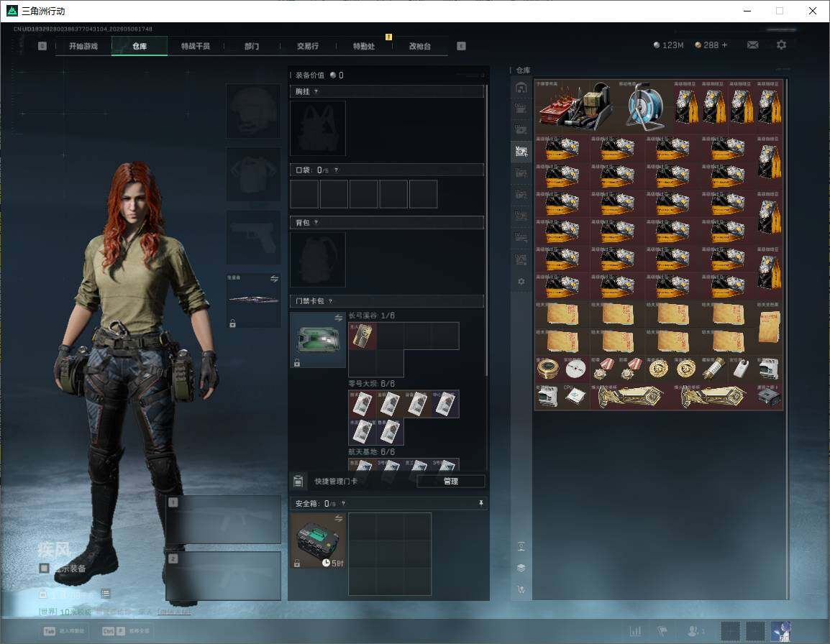The height and width of the screenshot is (644, 830).
Task: Click the empty helmet equipment slot
Action: tap(254, 111)
